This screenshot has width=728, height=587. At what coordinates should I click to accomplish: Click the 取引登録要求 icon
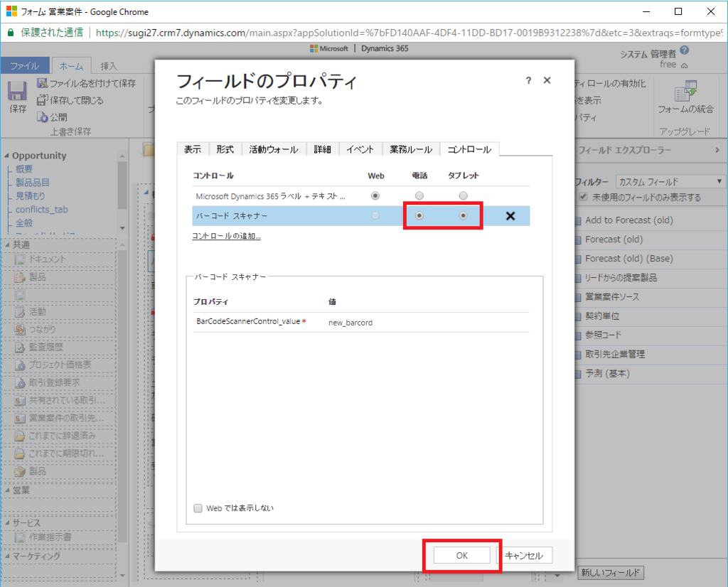[20, 382]
